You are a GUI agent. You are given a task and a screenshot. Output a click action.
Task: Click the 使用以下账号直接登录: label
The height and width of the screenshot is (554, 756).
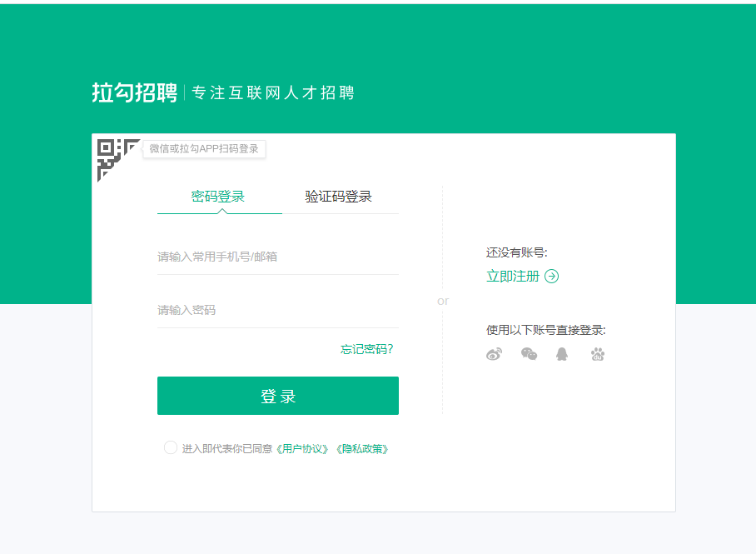click(x=546, y=330)
